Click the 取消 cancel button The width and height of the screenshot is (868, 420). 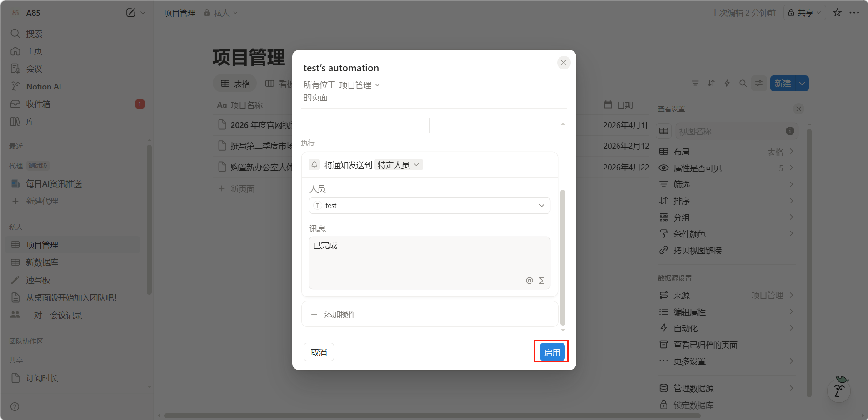click(x=319, y=352)
